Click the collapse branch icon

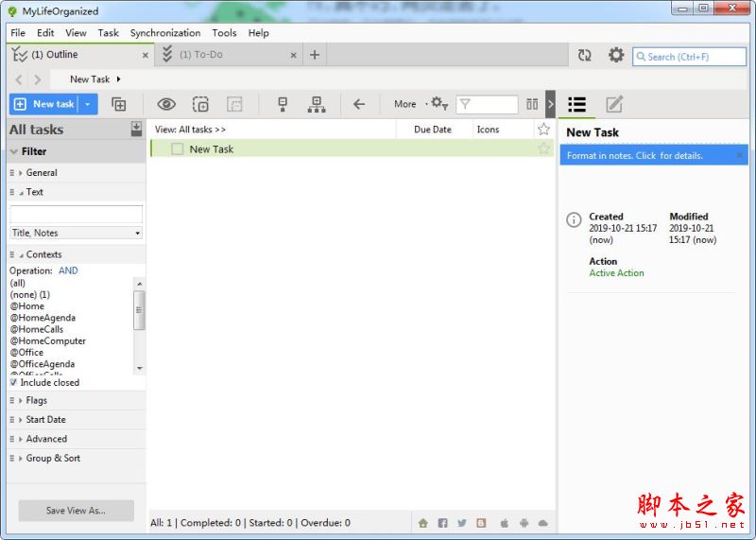[283, 104]
